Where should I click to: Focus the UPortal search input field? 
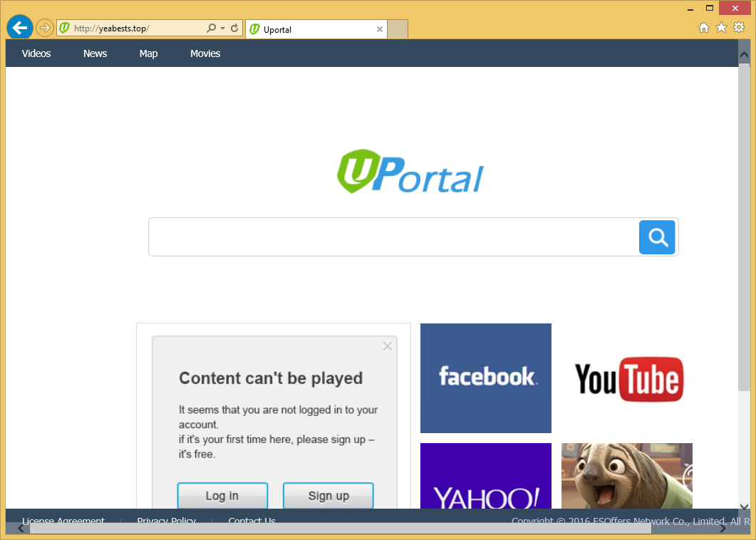393,237
